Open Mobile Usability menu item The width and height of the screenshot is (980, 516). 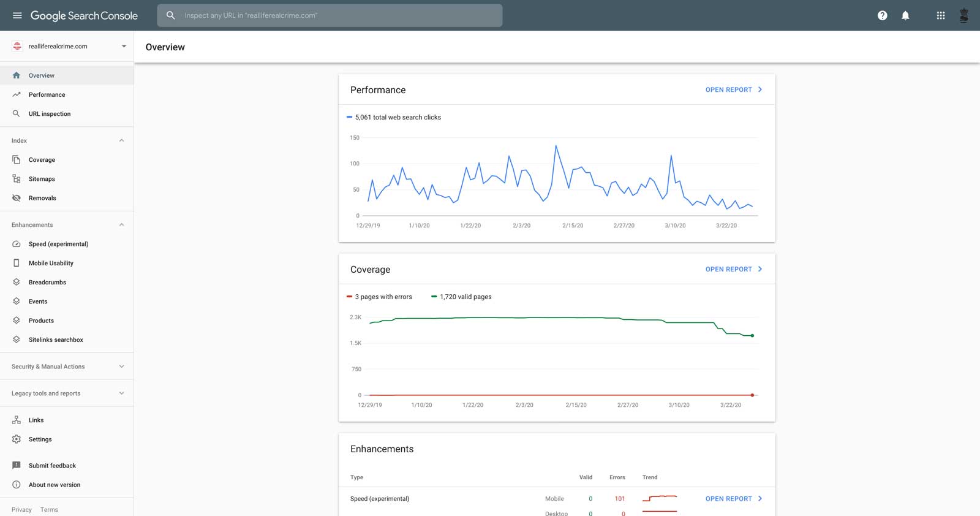point(67,263)
